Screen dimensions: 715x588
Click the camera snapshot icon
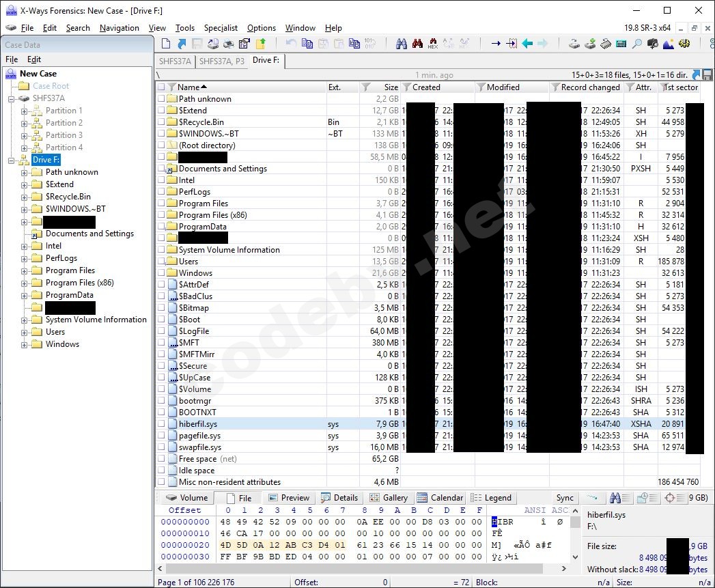[653, 44]
